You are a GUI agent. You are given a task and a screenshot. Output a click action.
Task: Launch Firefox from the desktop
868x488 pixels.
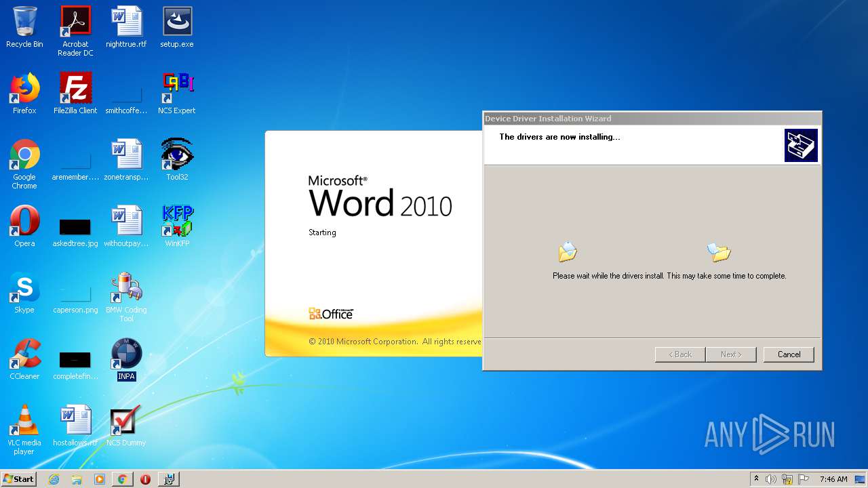point(24,94)
